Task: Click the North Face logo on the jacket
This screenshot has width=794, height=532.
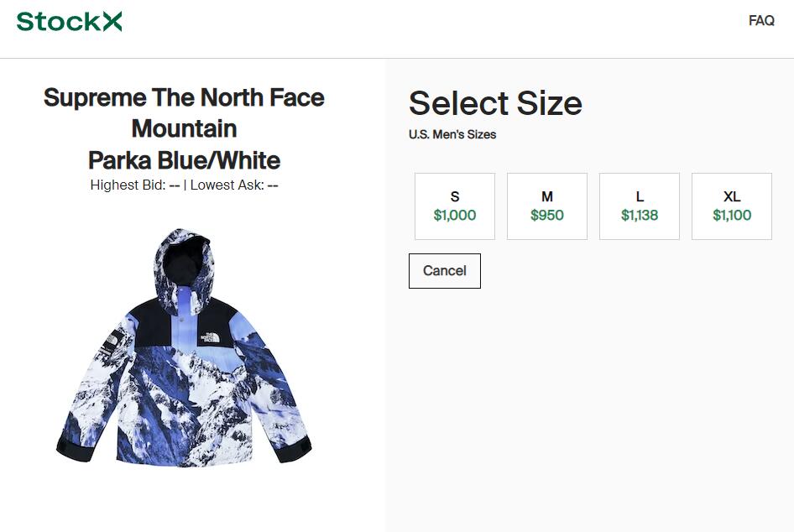Action: point(212,337)
